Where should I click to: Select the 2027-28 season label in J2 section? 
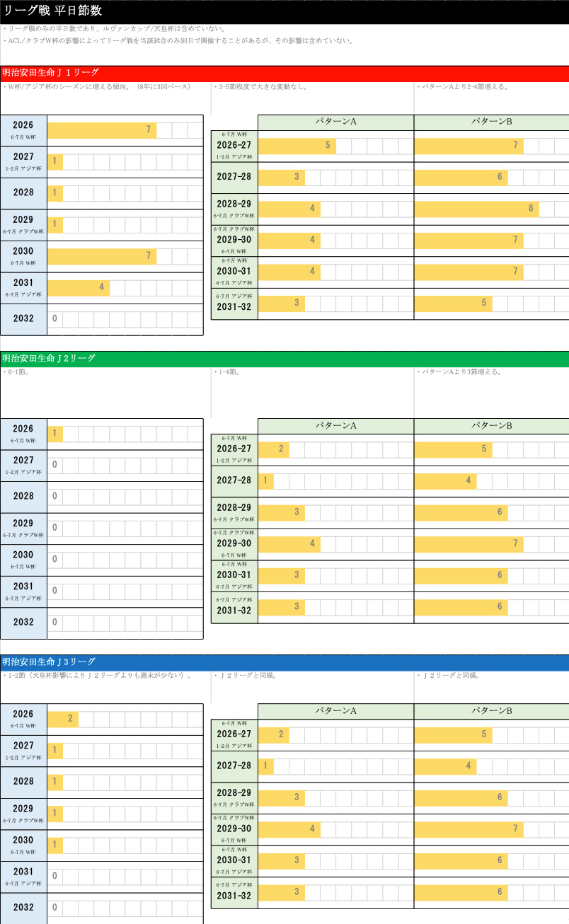pyautogui.click(x=234, y=480)
